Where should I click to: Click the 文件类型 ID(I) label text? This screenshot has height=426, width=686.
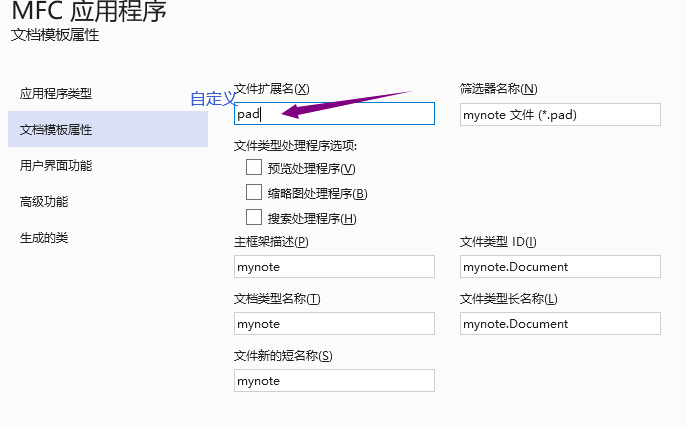point(498,242)
